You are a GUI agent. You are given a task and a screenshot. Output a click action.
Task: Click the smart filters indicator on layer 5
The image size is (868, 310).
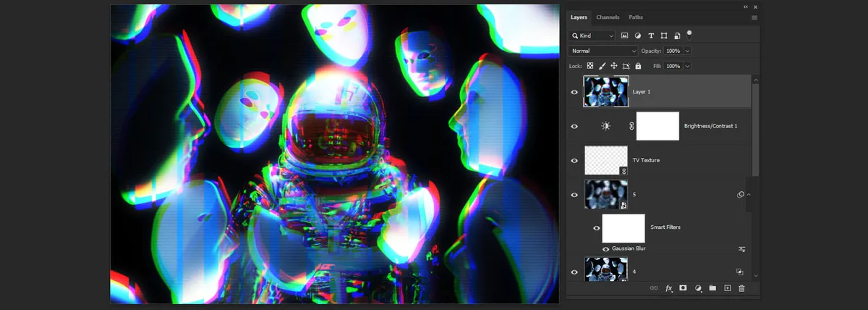tap(740, 195)
